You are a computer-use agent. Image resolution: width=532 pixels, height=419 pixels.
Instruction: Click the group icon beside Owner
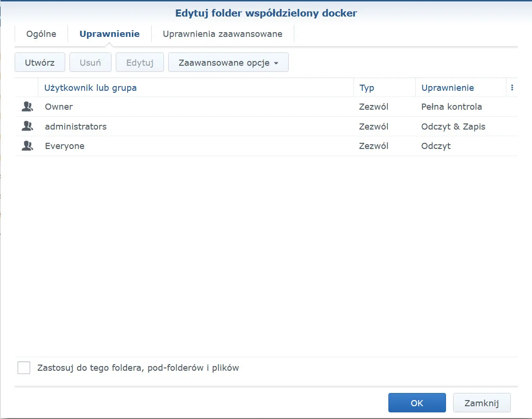pos(27,107)
